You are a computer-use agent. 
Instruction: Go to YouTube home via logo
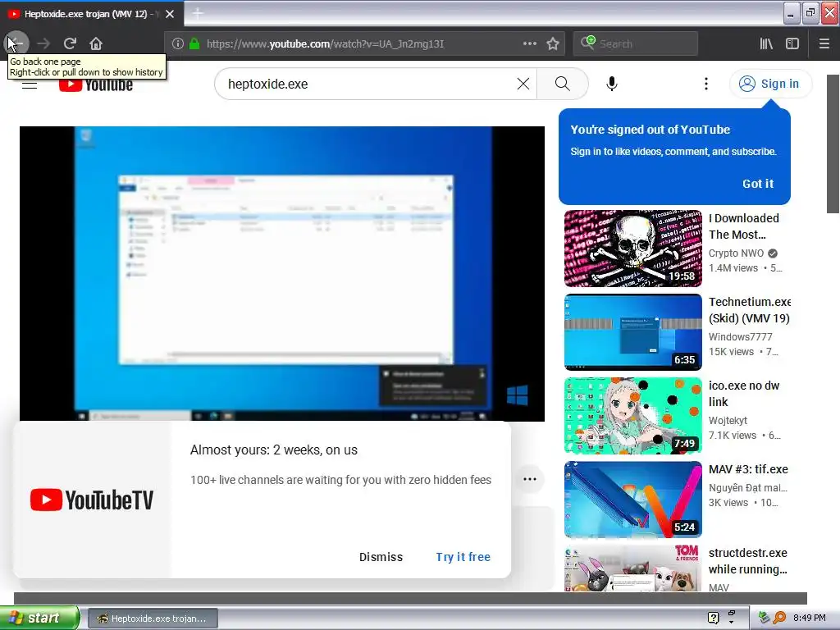pyautogui.click(x=96, y=84)
